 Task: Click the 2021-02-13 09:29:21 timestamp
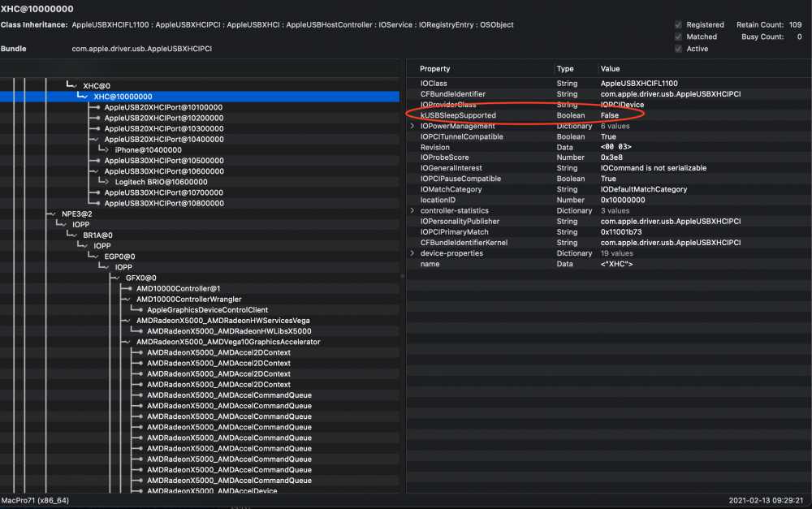pos(766,500)
